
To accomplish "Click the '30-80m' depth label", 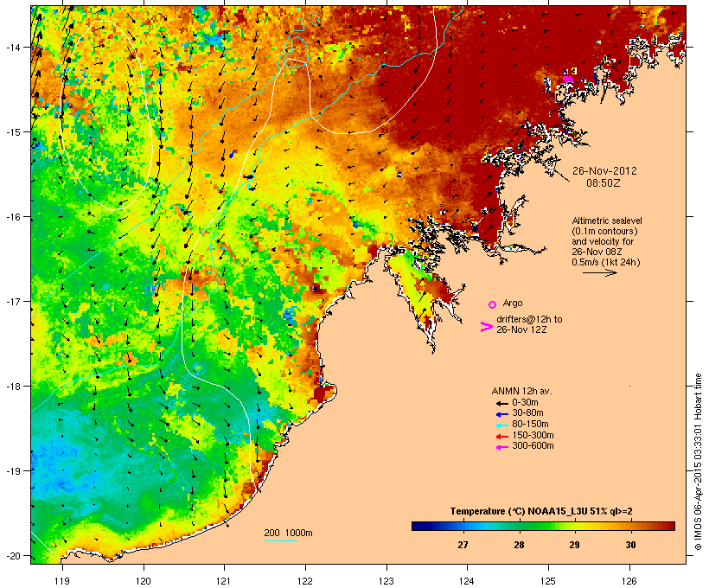I will (x=527, y=413).
